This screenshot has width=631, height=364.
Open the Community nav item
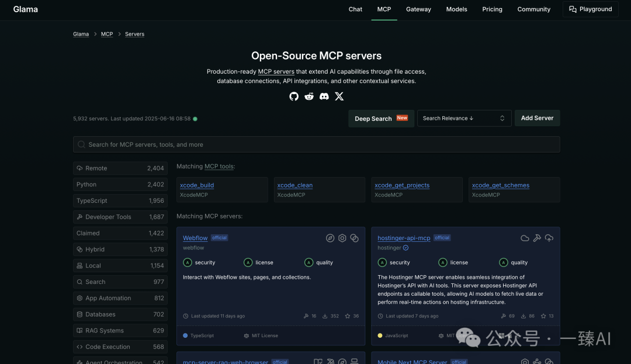pyautogui.click(x=533, y=9)
